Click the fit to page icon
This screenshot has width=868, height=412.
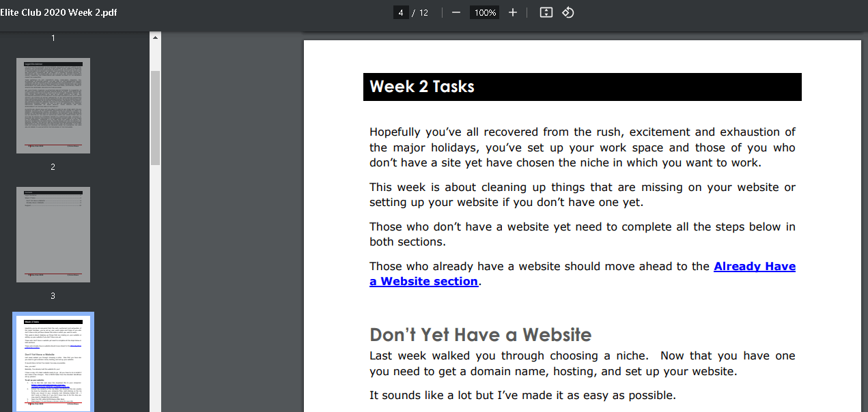pos(546,12)
